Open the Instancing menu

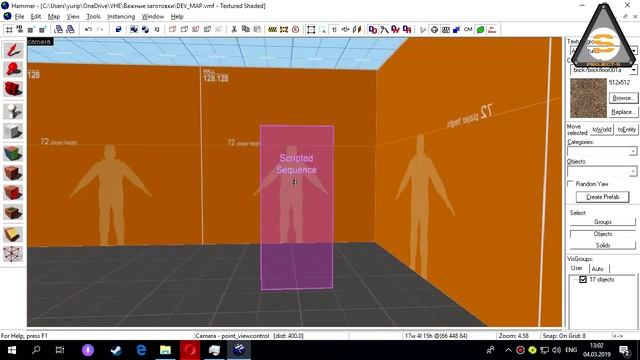[x=121, y=16]
